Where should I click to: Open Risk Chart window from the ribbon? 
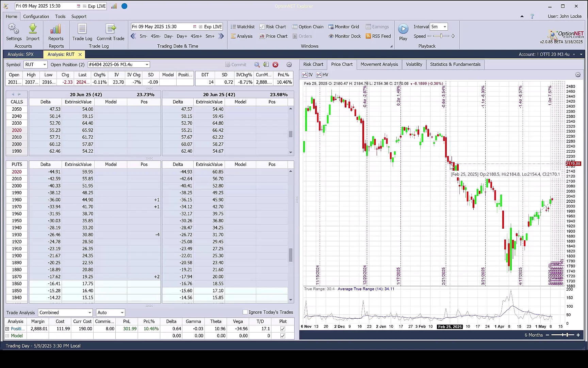click(273, 27)
